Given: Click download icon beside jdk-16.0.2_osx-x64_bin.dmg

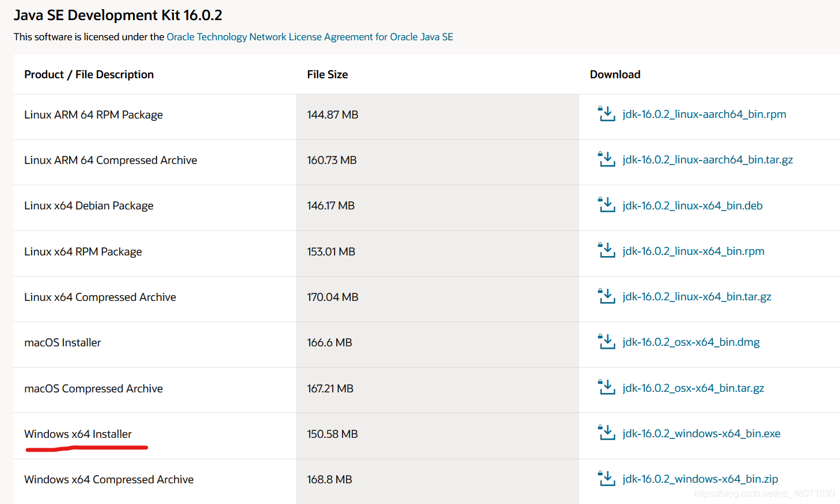Looking at the screenshot, I should [x=606, y=342].
